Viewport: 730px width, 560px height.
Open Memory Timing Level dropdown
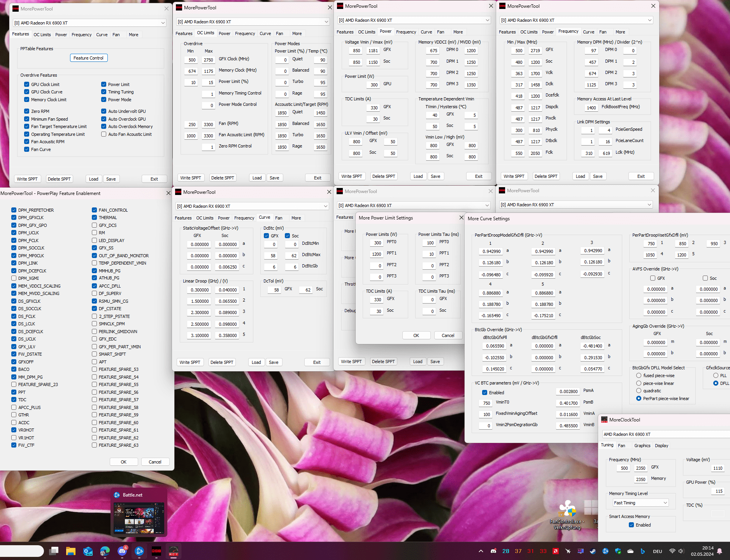[641, 503]
